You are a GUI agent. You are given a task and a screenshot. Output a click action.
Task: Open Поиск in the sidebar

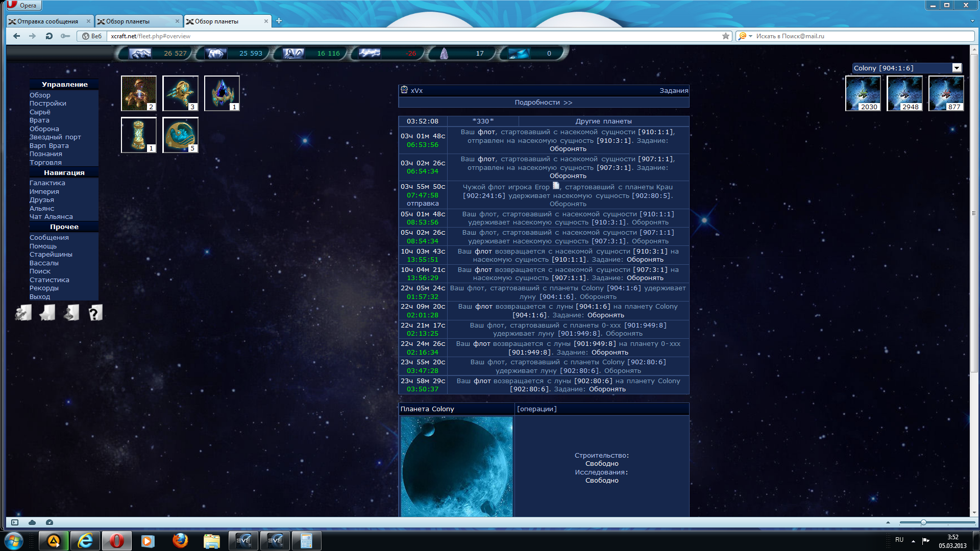point(40,271)
